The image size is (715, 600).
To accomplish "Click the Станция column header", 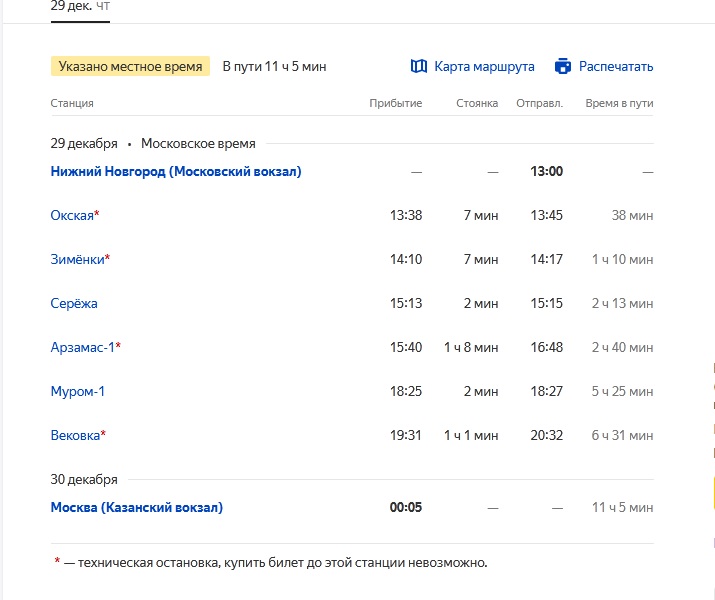I will 72,103.
